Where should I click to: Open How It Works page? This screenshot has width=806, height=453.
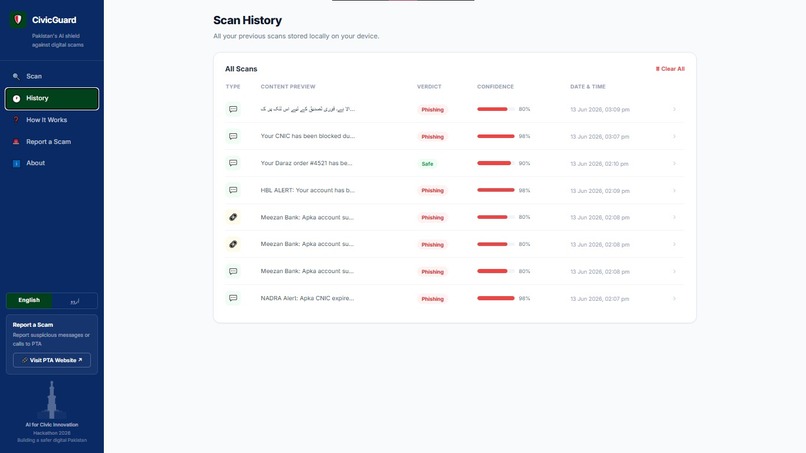51,120
